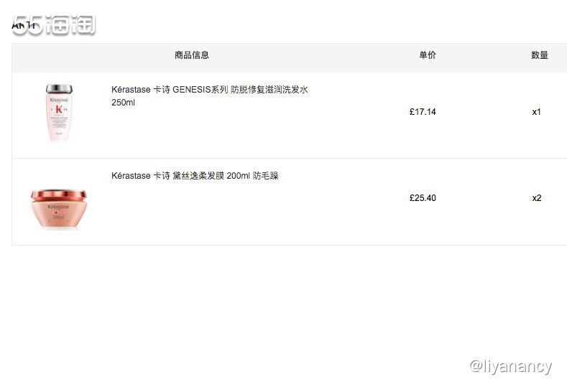Screen dimensions: 567x392
Task: Click the x2 quantity for the hair mask
Action: click(537, 198)
